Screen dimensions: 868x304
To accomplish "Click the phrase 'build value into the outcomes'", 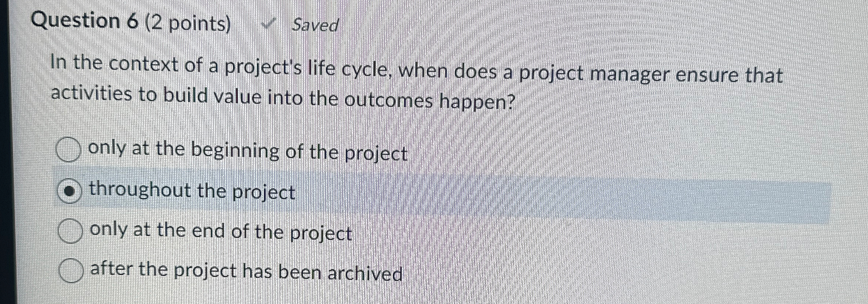I will [x=283, y=98].
